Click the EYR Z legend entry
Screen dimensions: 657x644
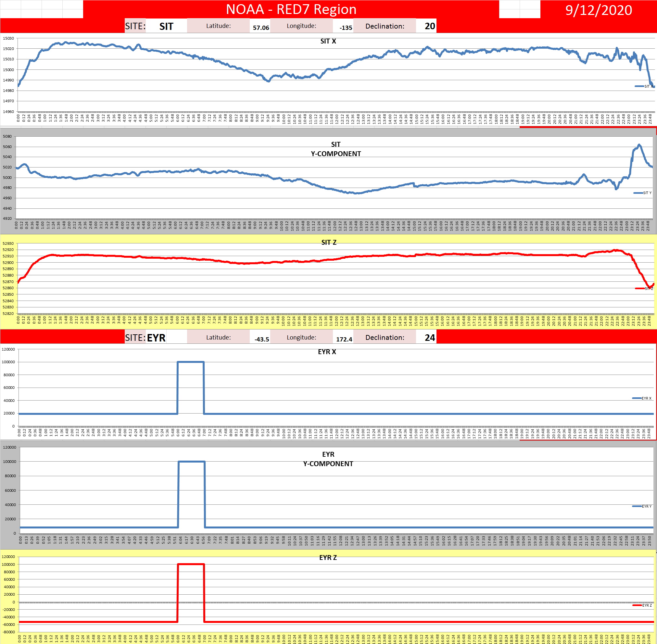[x=642, y=605]
